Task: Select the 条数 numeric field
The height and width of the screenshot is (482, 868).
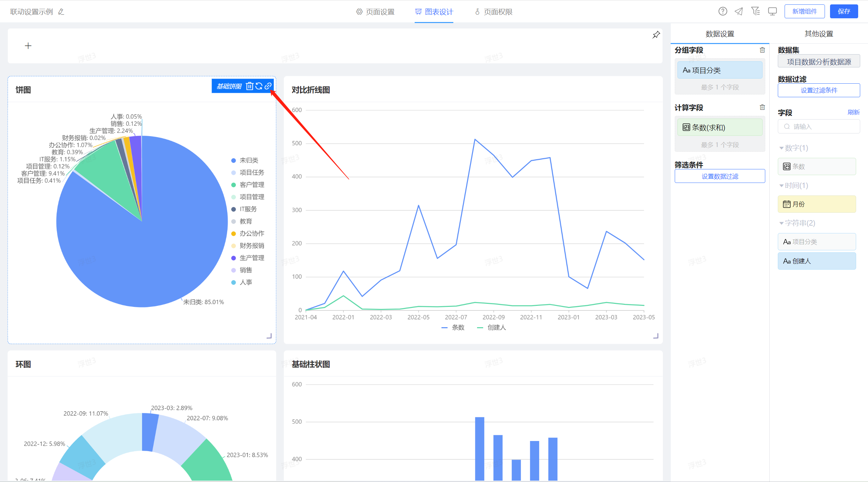Action: click(817, 167)
